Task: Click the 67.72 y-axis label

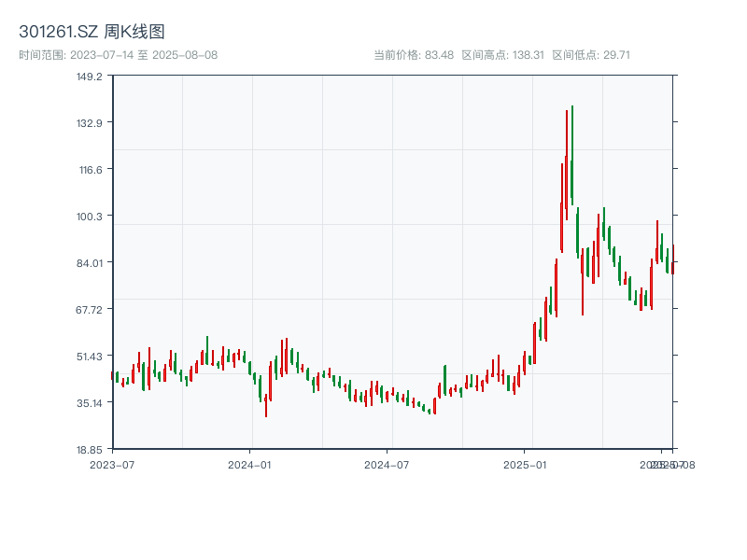Action: pyautogui.click(x=90, y=309)
